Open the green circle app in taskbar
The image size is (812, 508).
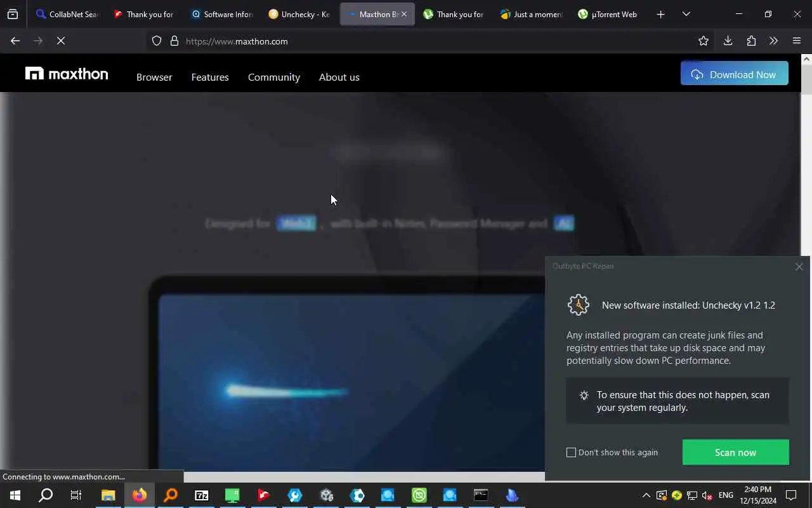coord(419,495)
